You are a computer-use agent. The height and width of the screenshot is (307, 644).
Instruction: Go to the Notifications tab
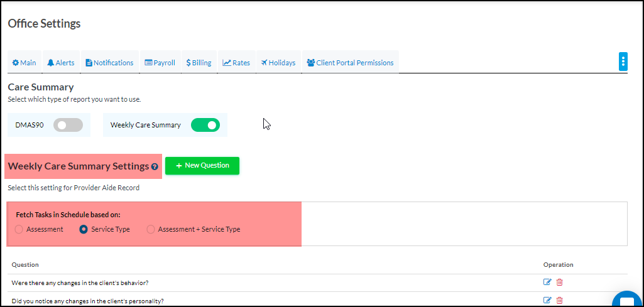tap(109, 63)
